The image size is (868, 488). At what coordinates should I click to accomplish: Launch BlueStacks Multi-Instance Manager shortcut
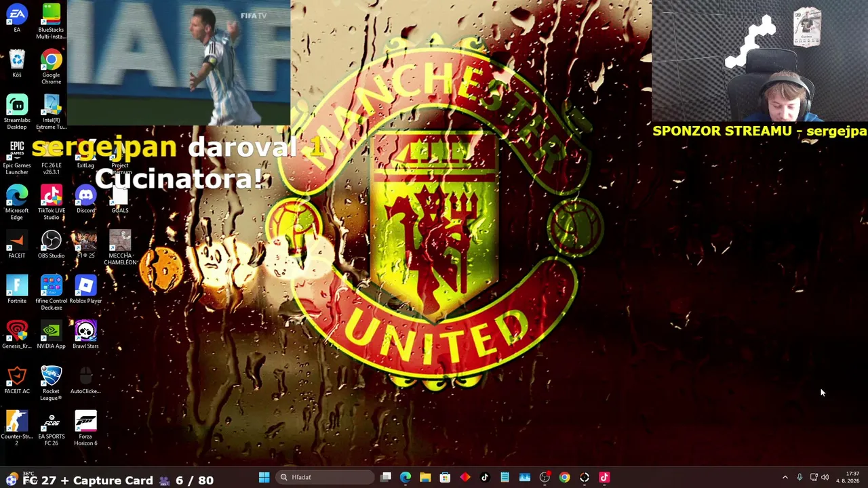coord(51,21)
